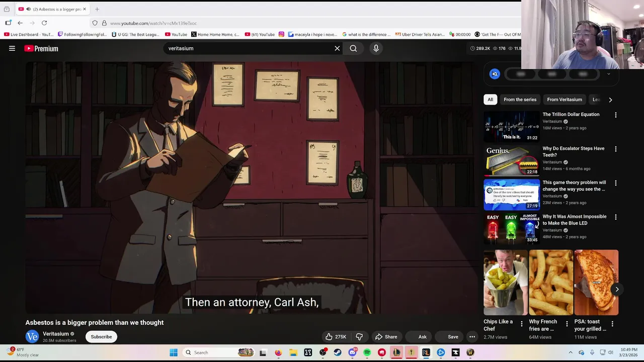Image resolution: width=644 pixels, height=362 pixels.
Task: Open tab list dropdown icon
Action: (7, 9)
